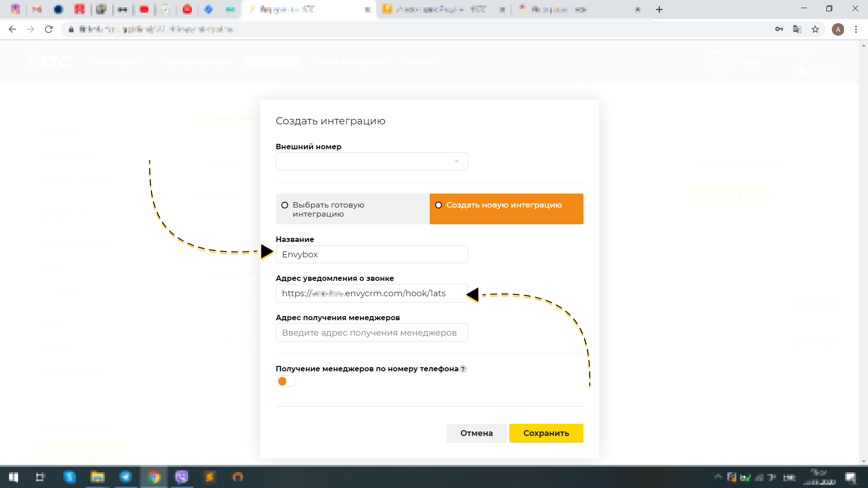868x488 pixels.
Task: Click the 'Отмена' button
Action: click(x=476, y=433)
